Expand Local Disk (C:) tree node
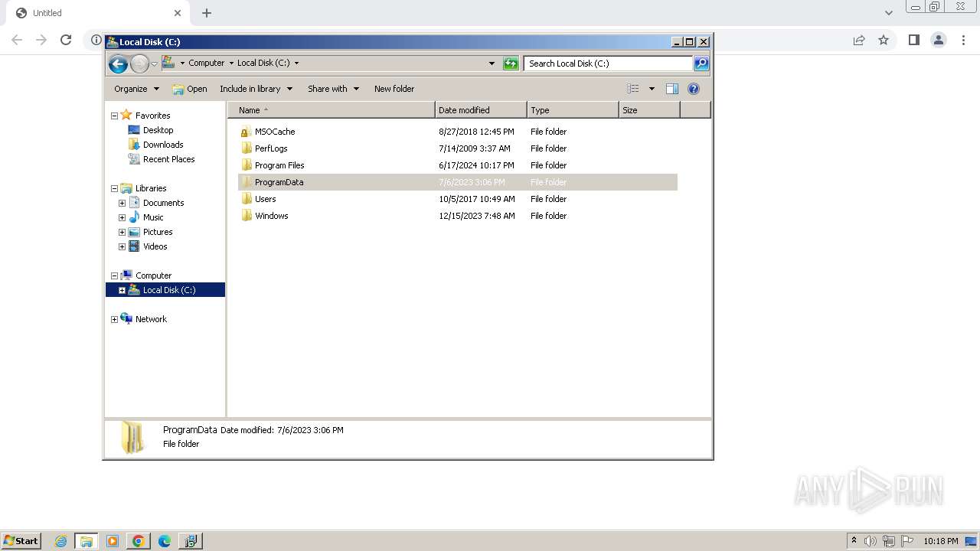This screenshot has height=551, width=980. [x=122, y=291]
